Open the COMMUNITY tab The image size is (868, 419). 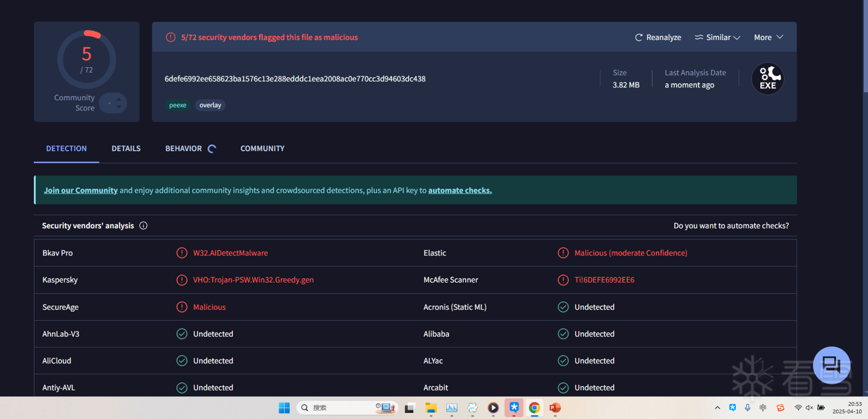point(262,148)
